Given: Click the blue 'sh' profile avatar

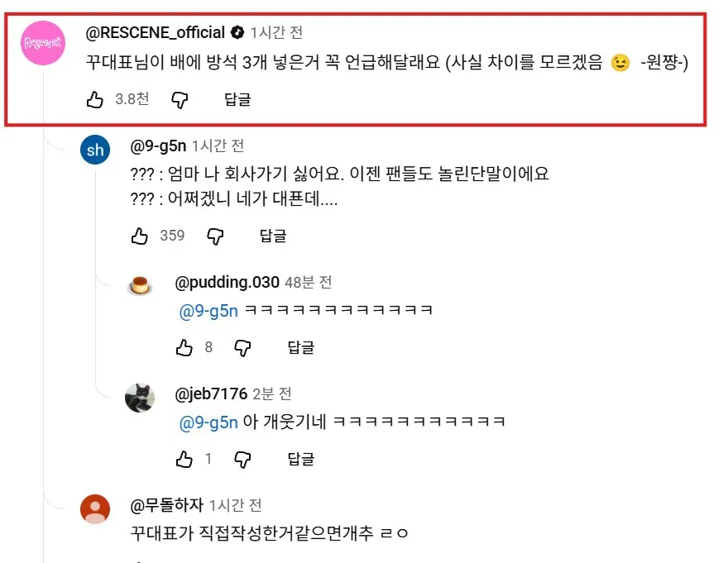Looking at the screenshot, I should pyautogui.click(x=95, y=150).
